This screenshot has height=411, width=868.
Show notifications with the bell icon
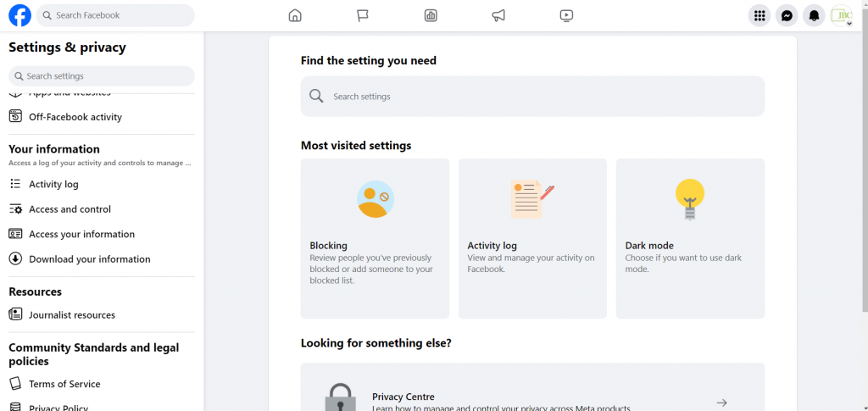point(814,15)
